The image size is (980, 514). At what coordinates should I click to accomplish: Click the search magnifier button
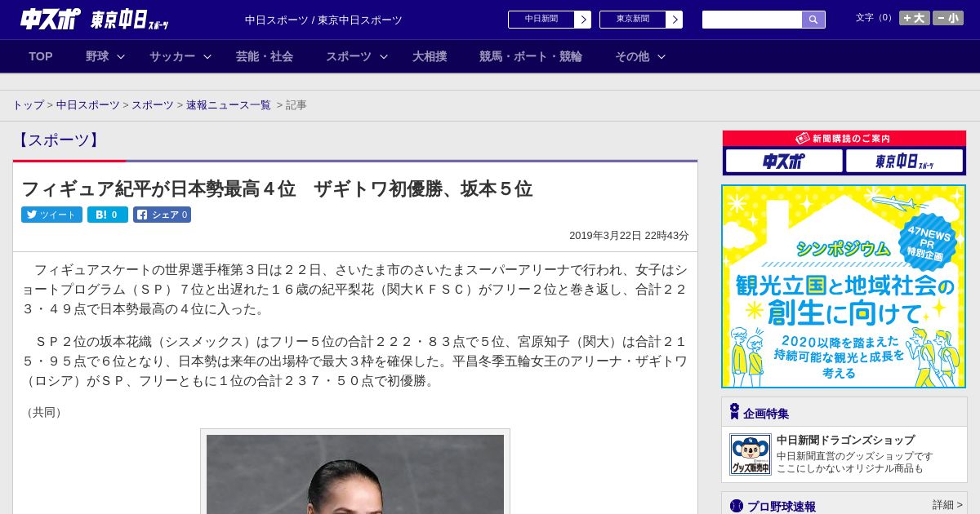(x=813, y=20)
